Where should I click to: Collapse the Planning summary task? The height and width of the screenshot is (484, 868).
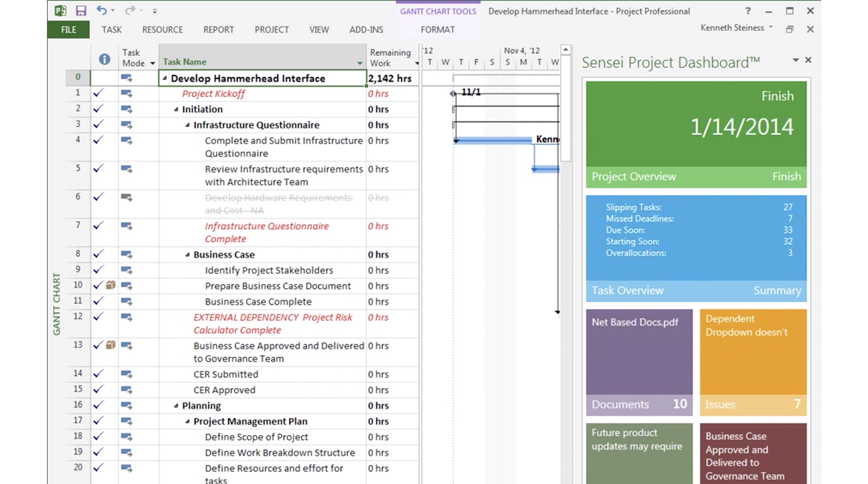tap(176, 405)
